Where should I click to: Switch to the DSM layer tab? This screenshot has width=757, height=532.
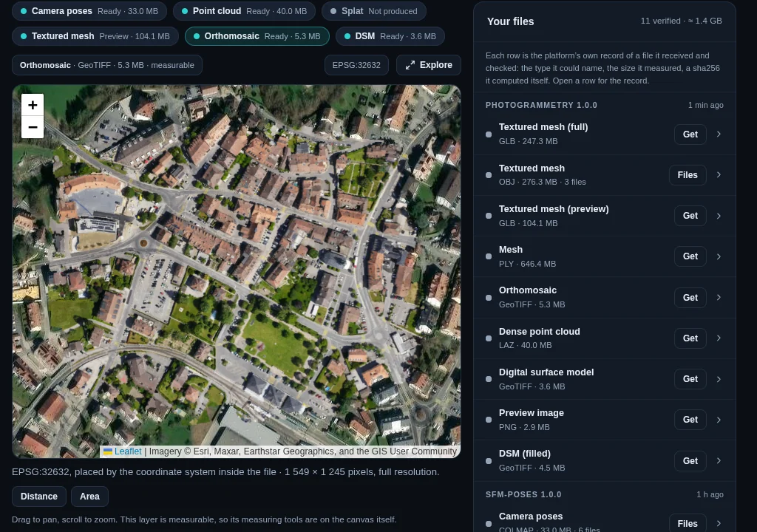click(x=390, y=36)
